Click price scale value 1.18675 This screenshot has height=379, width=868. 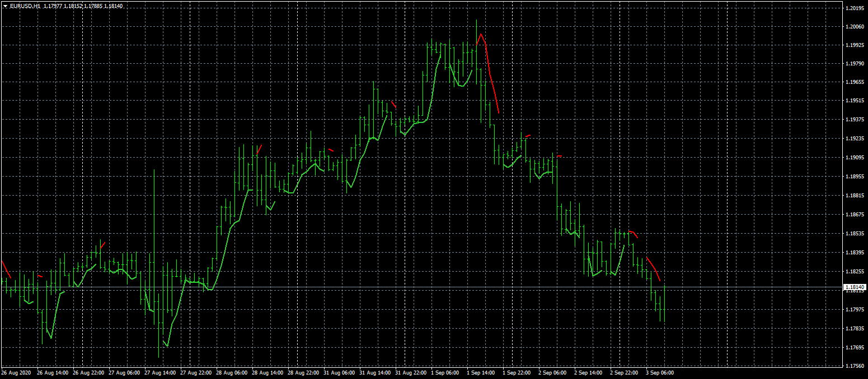[x=856, y=215]
